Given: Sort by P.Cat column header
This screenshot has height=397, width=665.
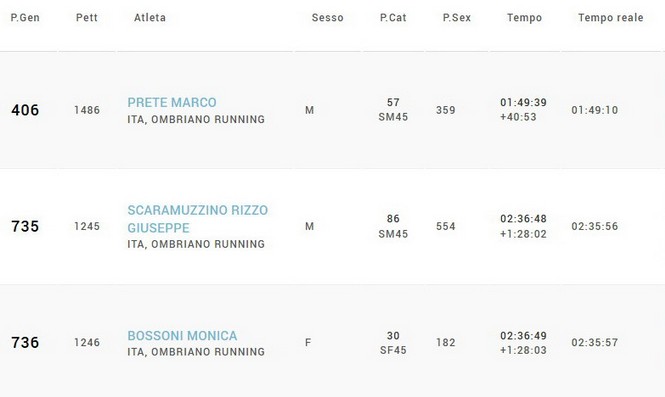Looking at the screenshot, I should click(393, 18).
